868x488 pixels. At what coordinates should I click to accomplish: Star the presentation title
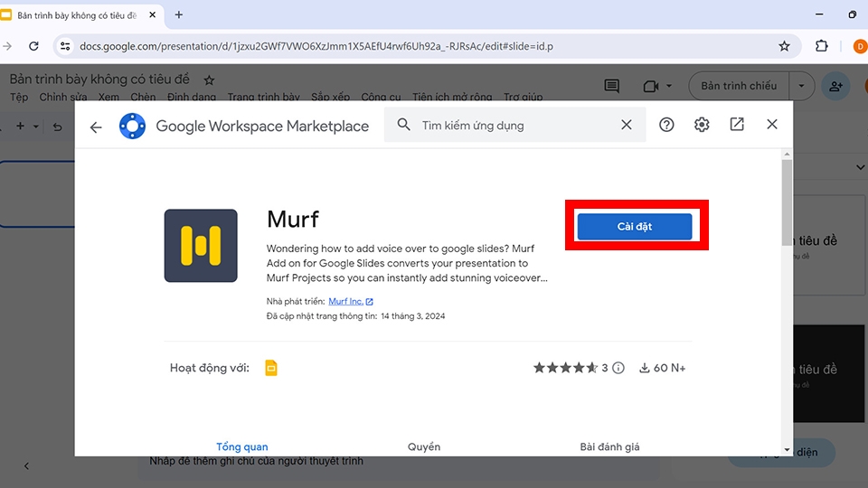[x=209, y=80]
